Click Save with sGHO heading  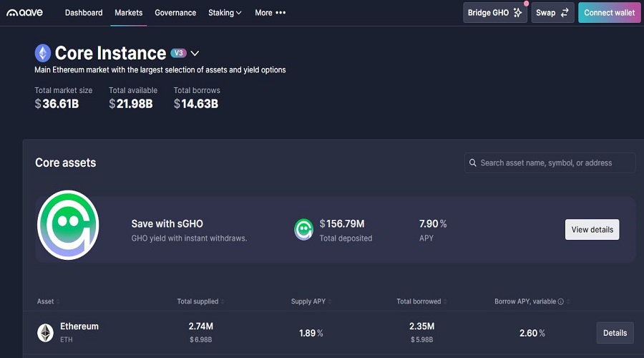pyautogui.click(x=167, y=223)
